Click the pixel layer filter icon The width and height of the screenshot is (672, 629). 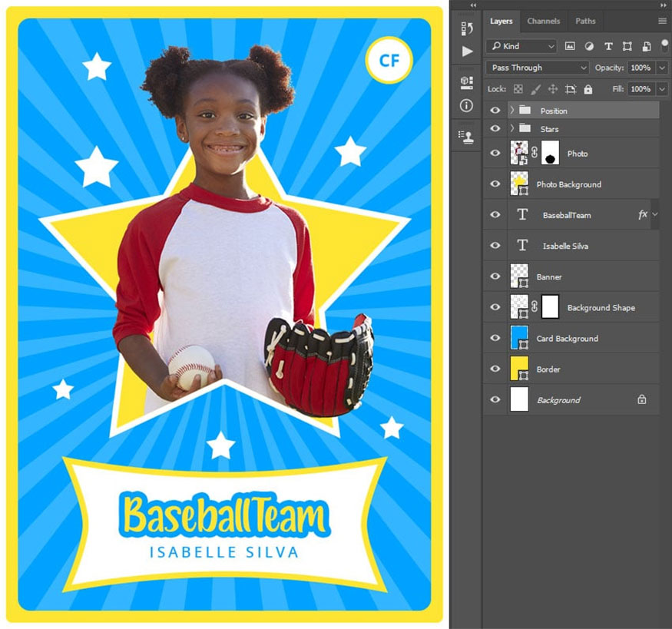[x=570, y=46]
